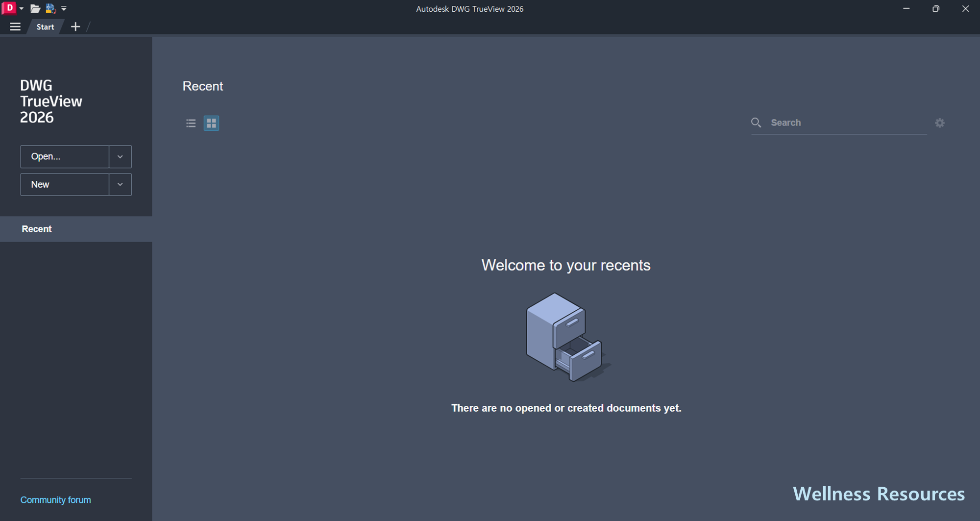Click the 'Autodesk DWG TrueView 2026' title text

469,9
